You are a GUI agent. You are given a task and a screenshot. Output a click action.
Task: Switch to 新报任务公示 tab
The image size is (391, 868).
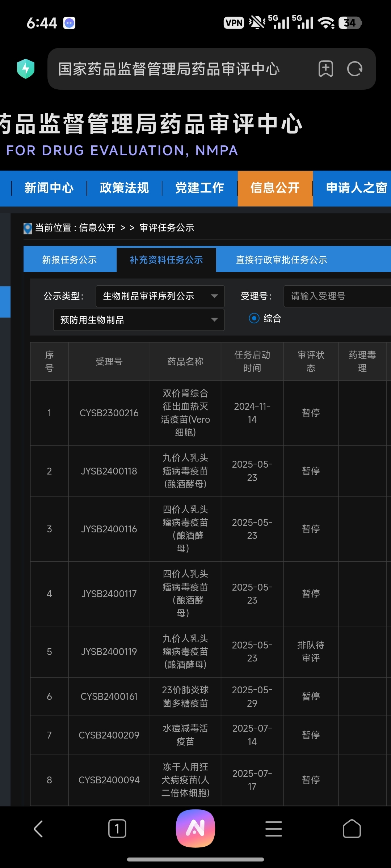pos(70,260)
